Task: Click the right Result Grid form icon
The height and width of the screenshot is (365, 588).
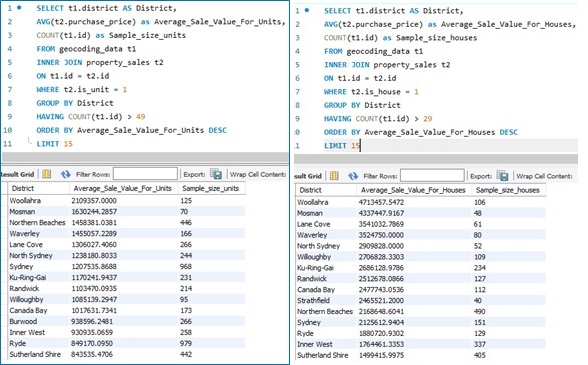Action: [x=334, y=176]
